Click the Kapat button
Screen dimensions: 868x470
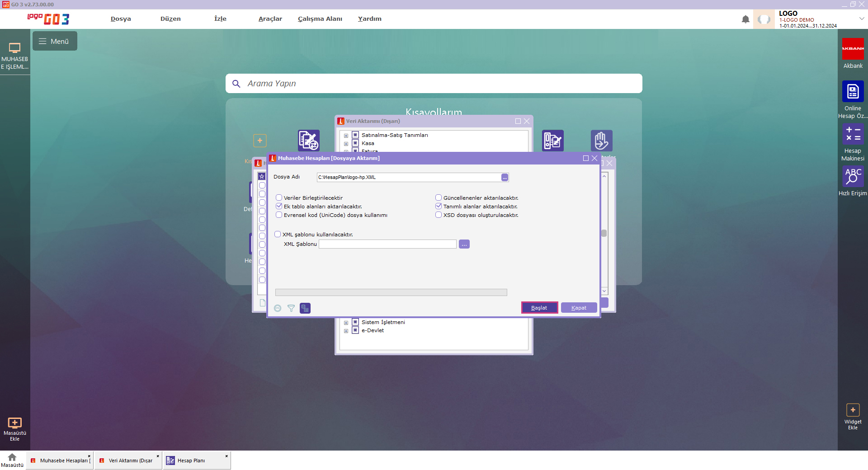(579, 308)
